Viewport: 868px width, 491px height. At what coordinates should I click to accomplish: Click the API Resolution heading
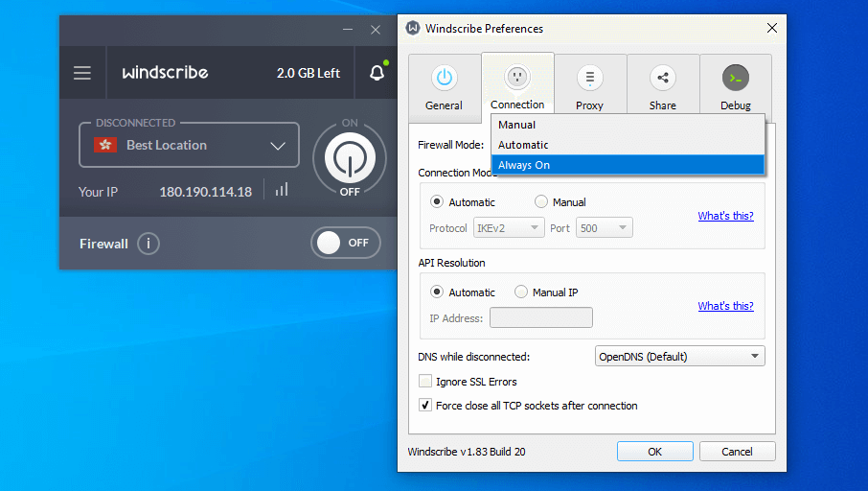pyautogui.click(x=451, y=263)
